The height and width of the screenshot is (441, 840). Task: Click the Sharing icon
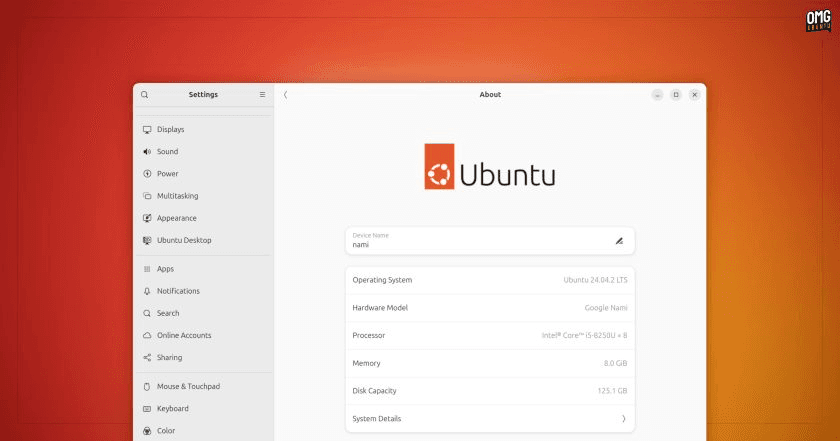(147, 357)
